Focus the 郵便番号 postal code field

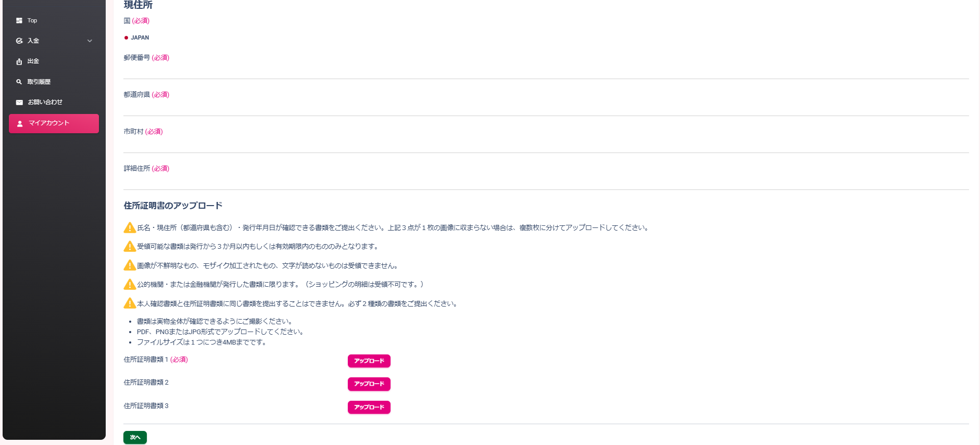[x=546, y=71]
